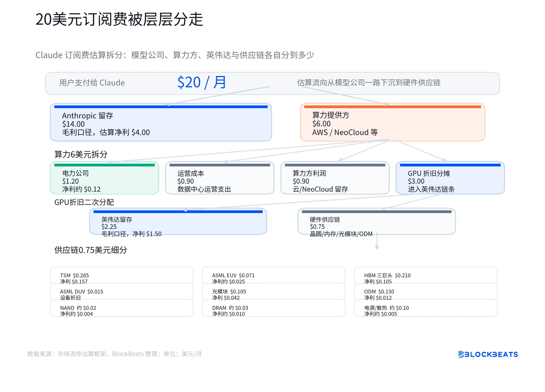Select the 运营成本 $0.90 card
This screenshot has width=545, height=392.
[x=220, y=178]
